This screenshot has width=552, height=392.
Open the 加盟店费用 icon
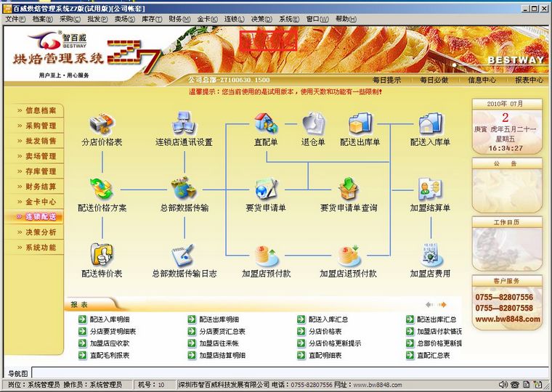430,254
